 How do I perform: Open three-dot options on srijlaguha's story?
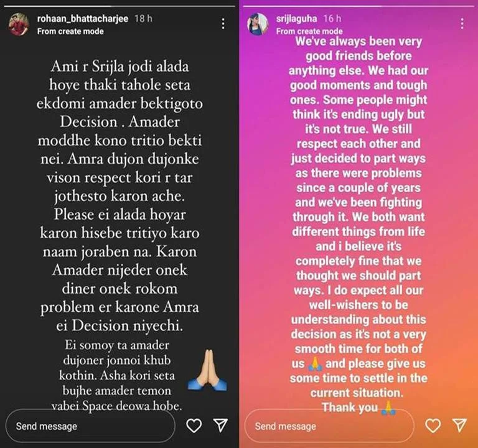(x=462, y=24)
